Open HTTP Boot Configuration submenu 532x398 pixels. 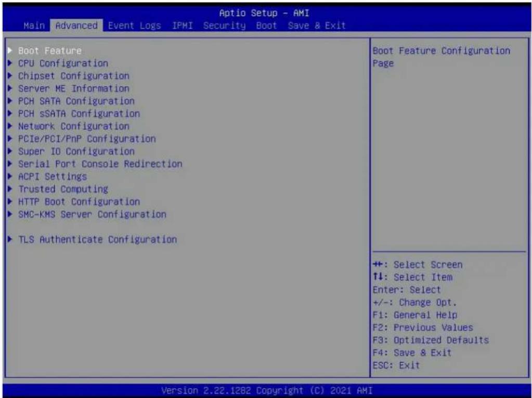tap(79, 201)
